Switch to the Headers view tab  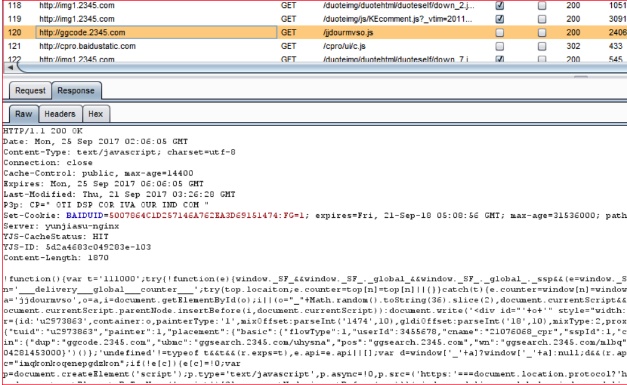(60, 114)
